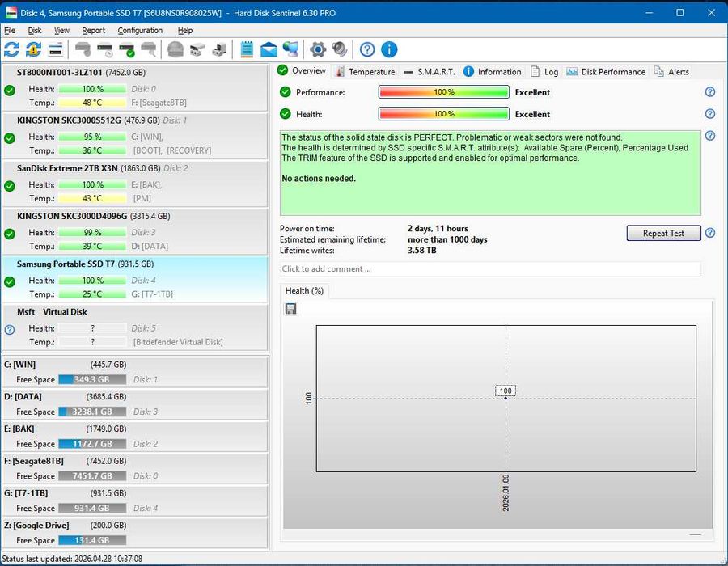Click the status last updated text
Screen dimensions: 728x566
pos(72,559)
